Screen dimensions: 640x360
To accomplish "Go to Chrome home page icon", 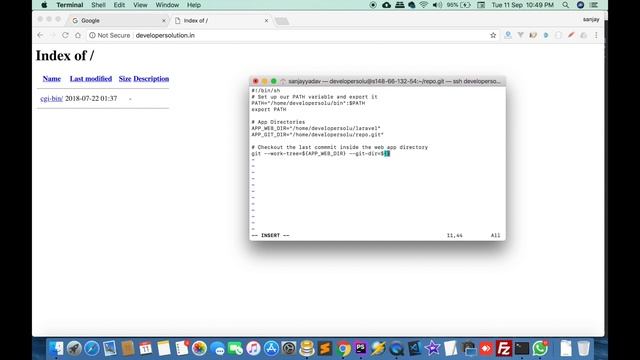I will coord(78,36).
